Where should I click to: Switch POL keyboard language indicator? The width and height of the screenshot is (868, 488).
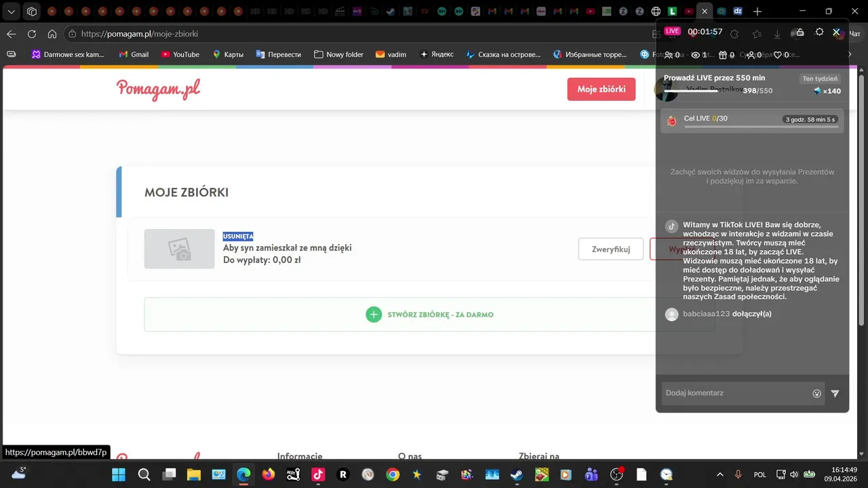[760, 474]
